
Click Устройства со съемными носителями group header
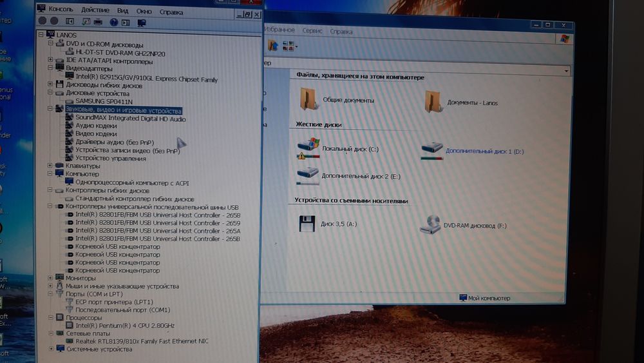point(351,201)
